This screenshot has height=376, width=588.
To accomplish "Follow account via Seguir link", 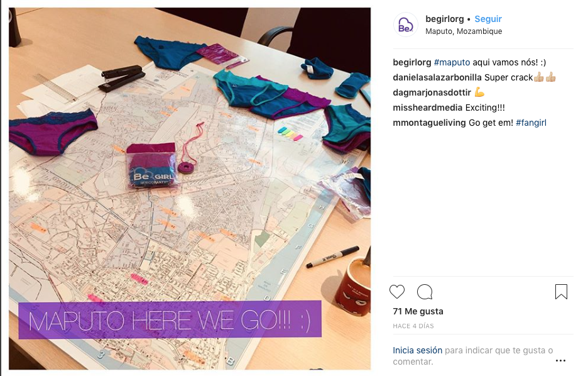I will [x=488, y=19].
